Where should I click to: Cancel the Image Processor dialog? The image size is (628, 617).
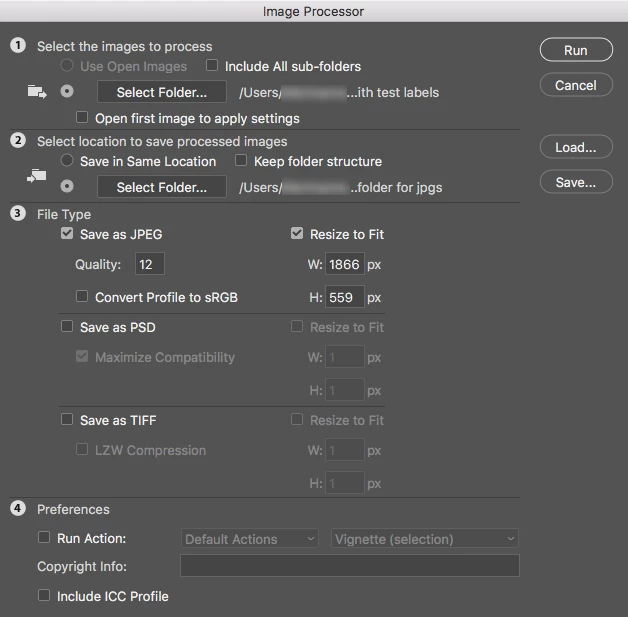click(x=576, y=85)
